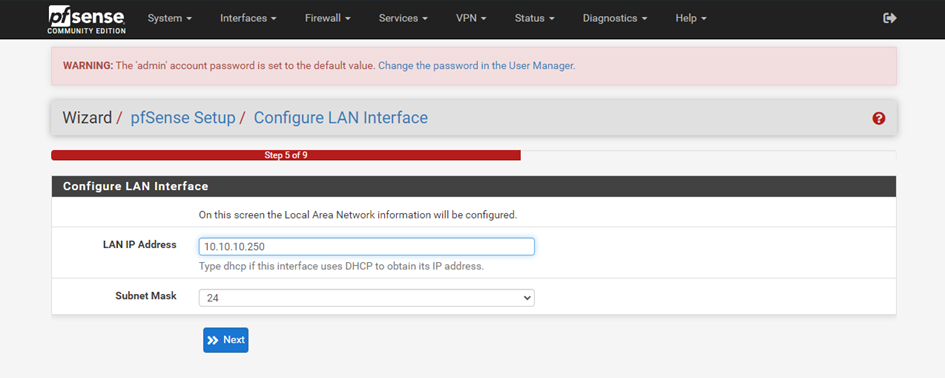
Task: Open the red help question-mark icon
Action: (x=879, y=118)
